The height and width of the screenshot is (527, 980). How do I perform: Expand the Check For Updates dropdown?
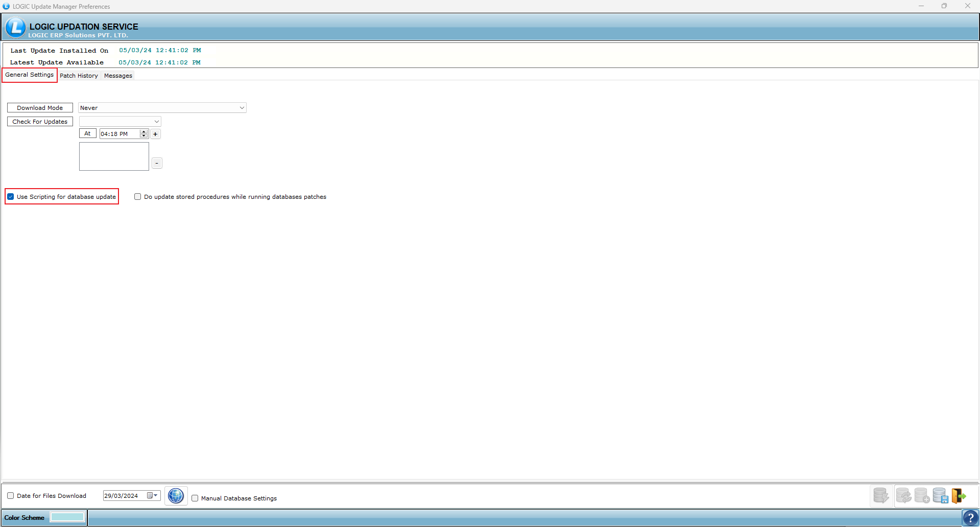coord(156,122)
